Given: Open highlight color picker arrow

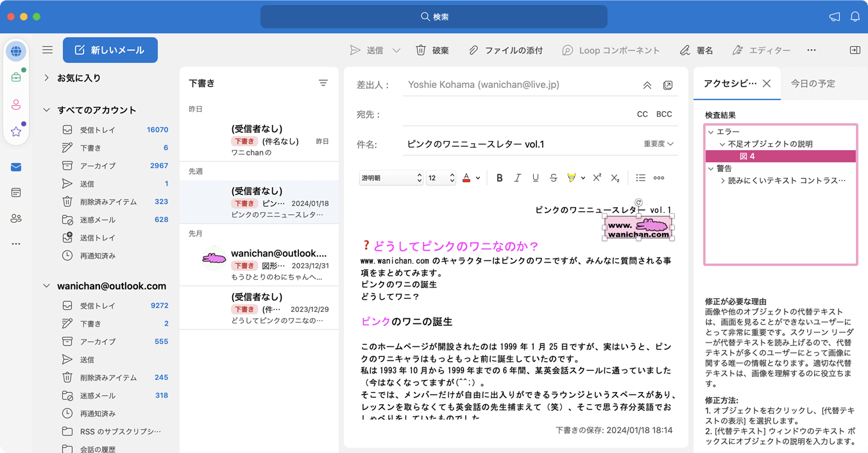Looking at the screenshot, I should click(583, 178).
